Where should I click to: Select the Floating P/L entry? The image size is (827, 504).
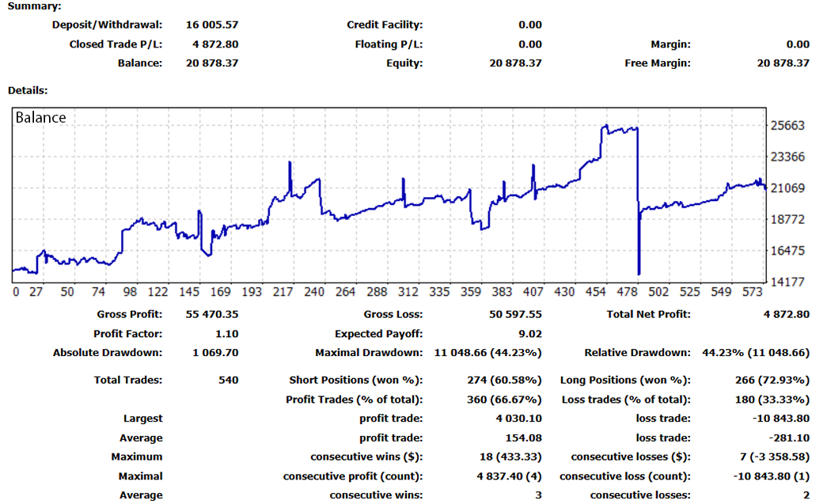pos(529,44)
